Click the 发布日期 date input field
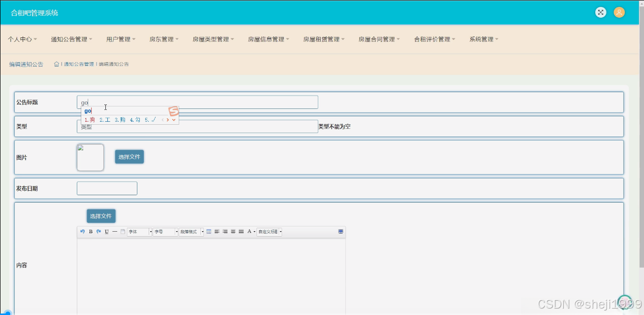Viewport: 644px width, 315px height. (107, 188)
